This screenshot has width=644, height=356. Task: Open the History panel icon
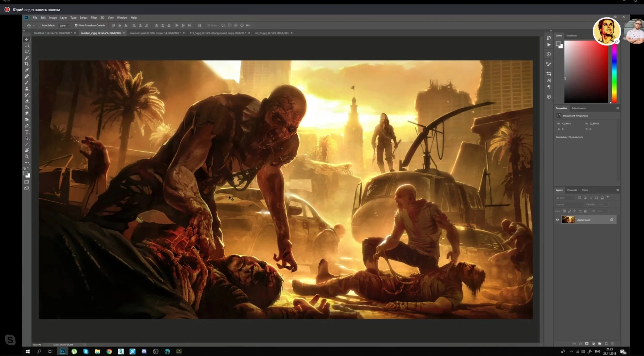click(549, 38)
